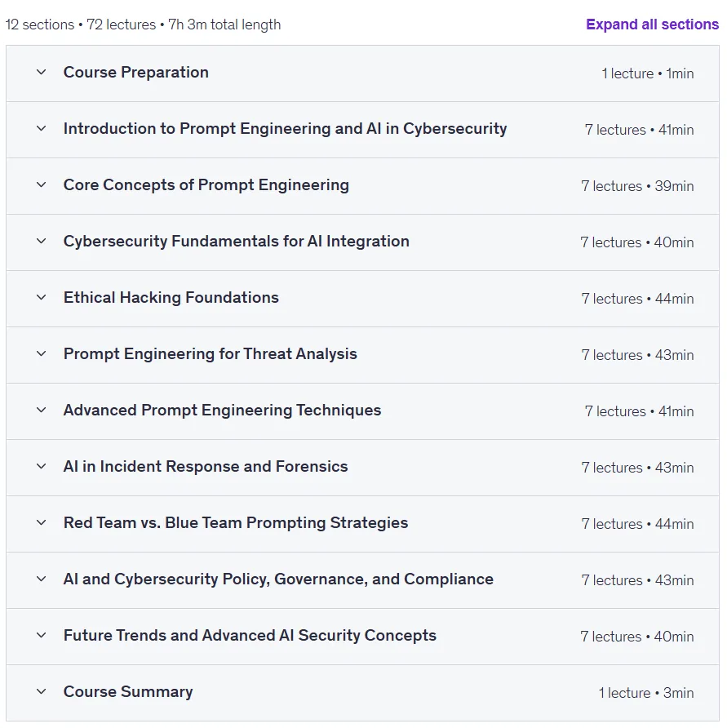
Task: Expand Introduction to Prompt Engineering section chevron
Action: [42, 128]
